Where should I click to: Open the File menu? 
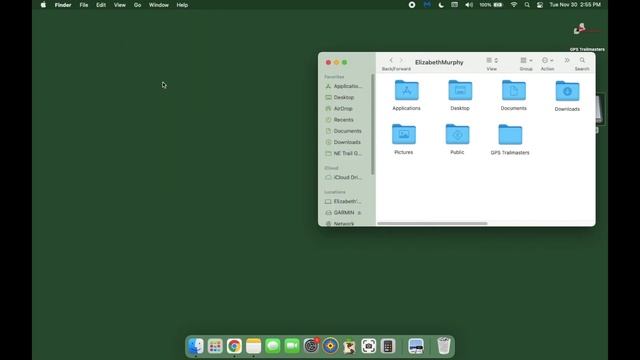coord(84,5)
